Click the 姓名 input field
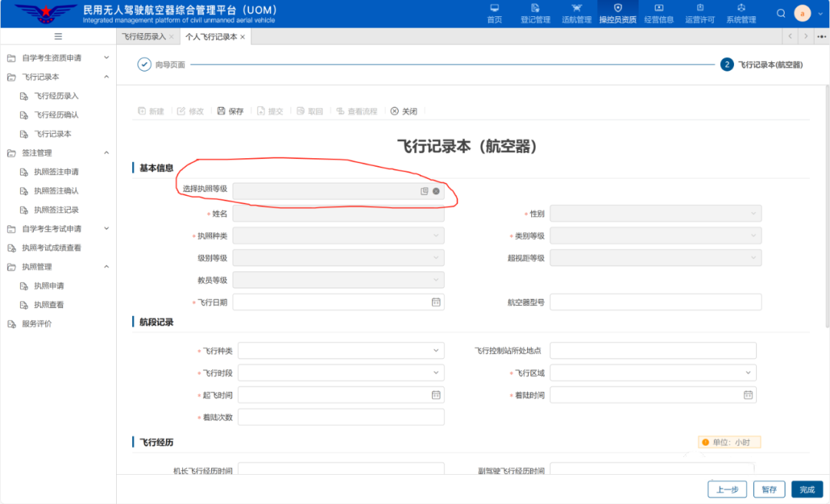Viewport: 830px width, 504px height. point(338,214)
